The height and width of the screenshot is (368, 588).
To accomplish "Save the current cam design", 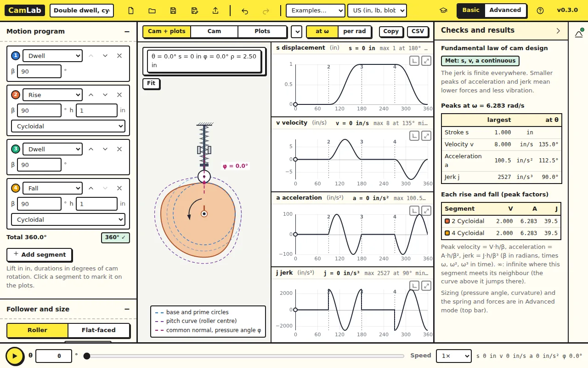I will pyautogui.click(x=173, y=11).
